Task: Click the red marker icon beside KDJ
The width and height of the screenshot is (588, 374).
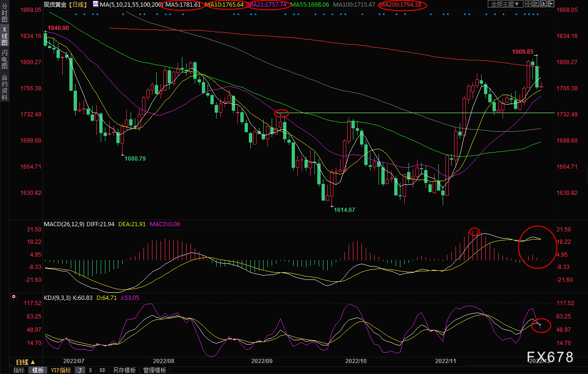Action: point(14,297)
